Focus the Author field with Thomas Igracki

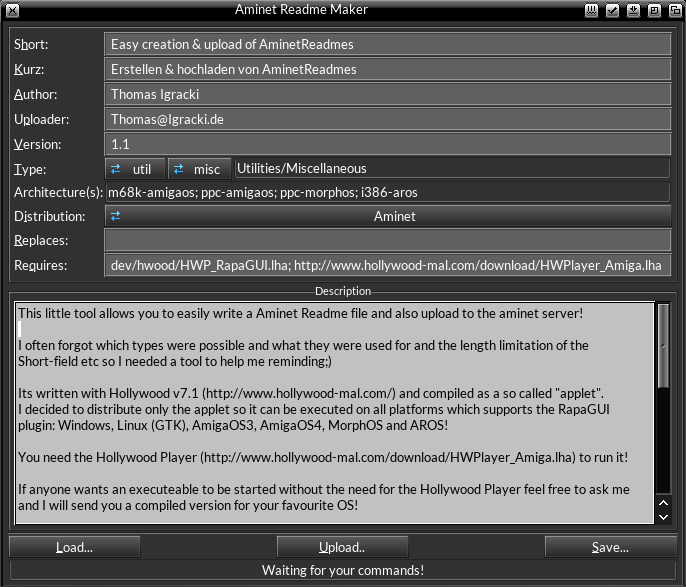(388, 94)
